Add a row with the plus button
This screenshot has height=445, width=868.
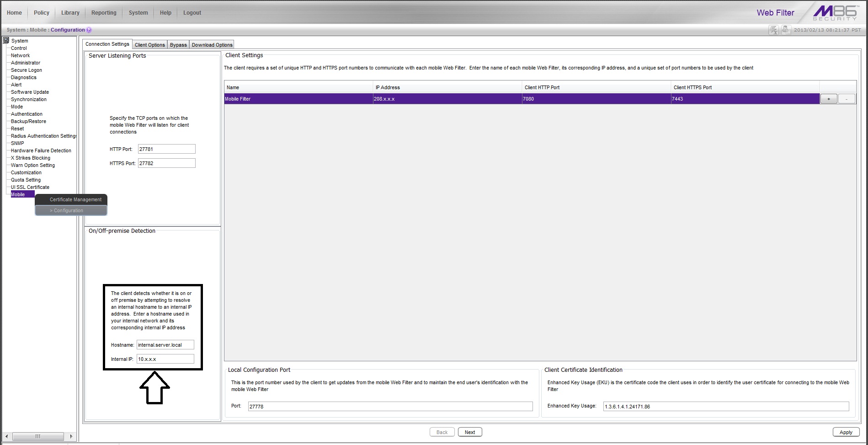[x=828, y=99]
